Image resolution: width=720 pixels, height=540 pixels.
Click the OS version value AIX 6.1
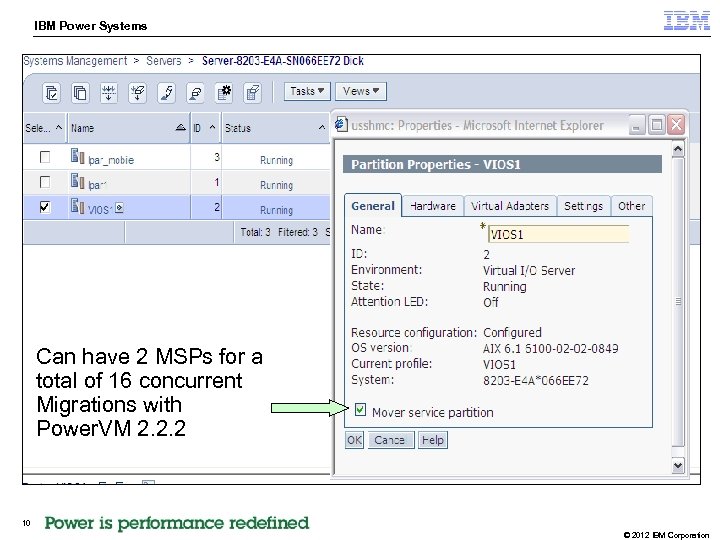tap(551, 349)
